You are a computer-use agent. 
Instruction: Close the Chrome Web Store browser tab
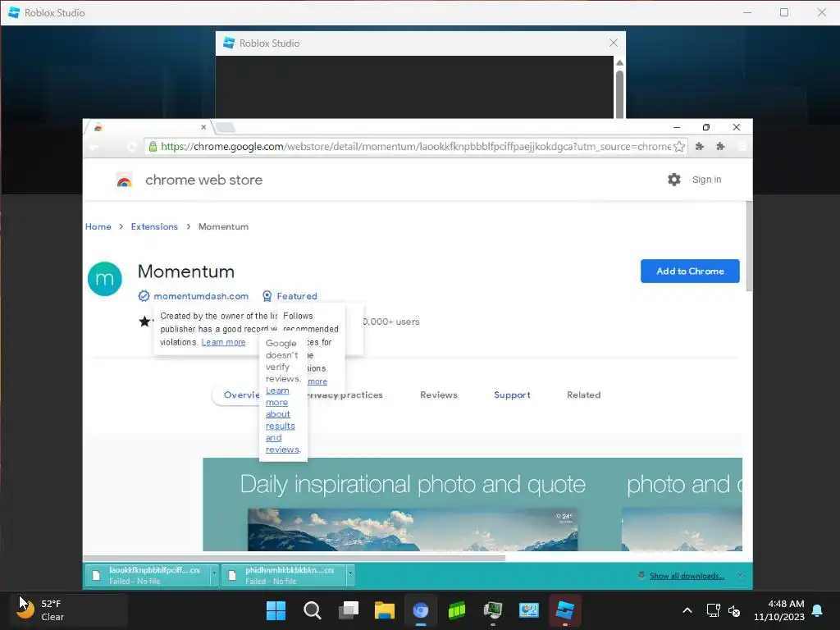coord(203,127)
